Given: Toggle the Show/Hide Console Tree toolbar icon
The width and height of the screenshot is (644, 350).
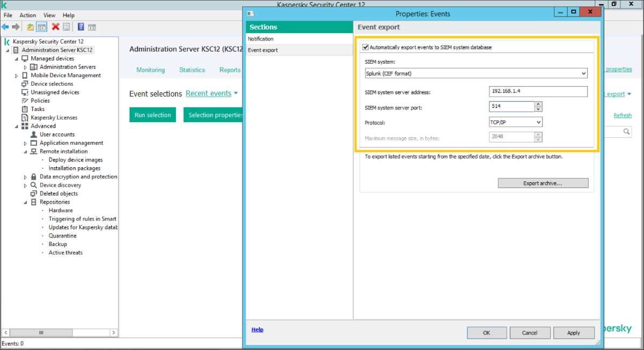Looking at the screenshot, I should [41, 27].
